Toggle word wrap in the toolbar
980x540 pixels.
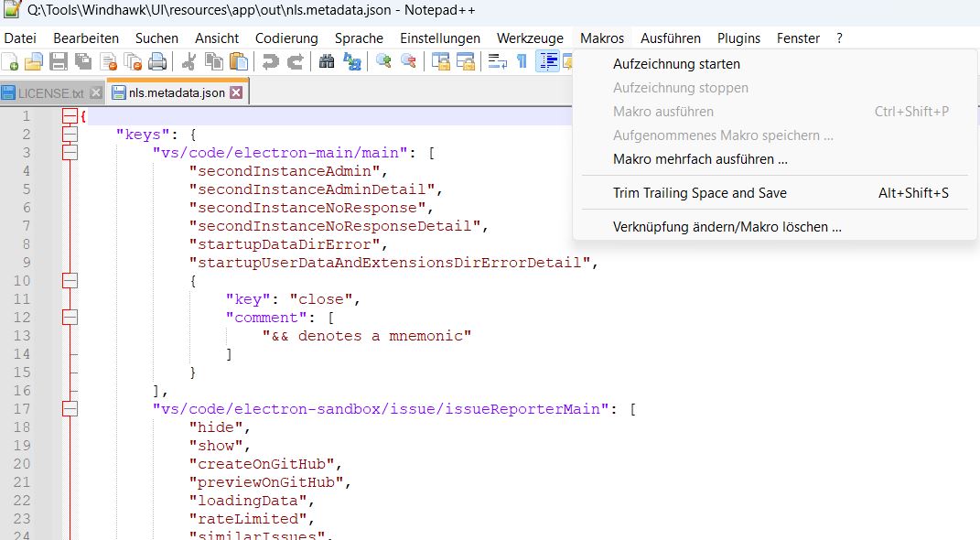498,61
